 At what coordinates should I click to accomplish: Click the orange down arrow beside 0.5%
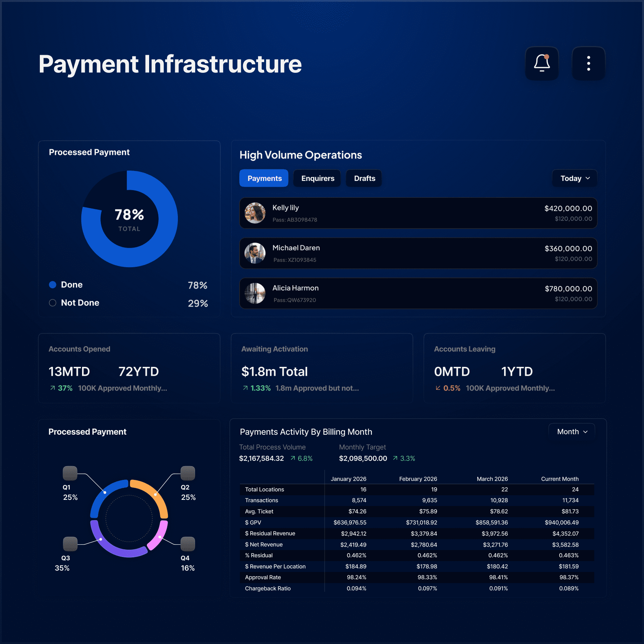438,388
